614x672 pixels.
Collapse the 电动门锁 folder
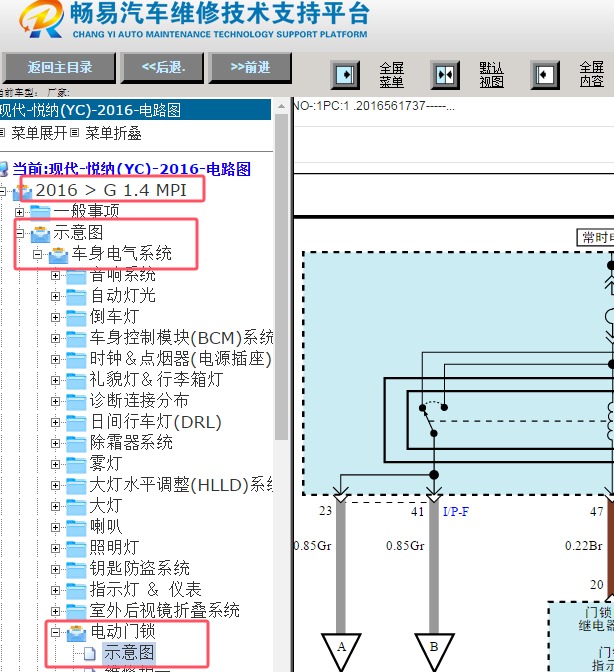click(55, 632)
